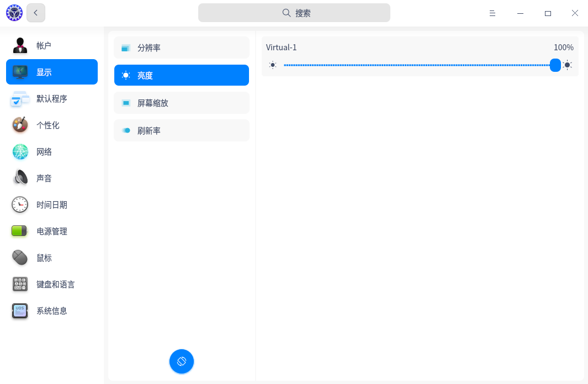Screen dimensions: 588x384
Task: Open 时间日期 settings
Action: (52, 205)
